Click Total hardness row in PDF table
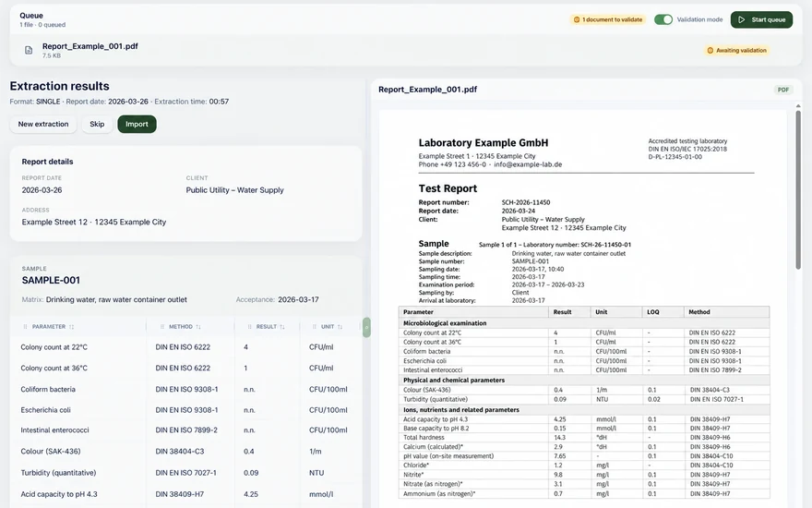 point(584,438)
